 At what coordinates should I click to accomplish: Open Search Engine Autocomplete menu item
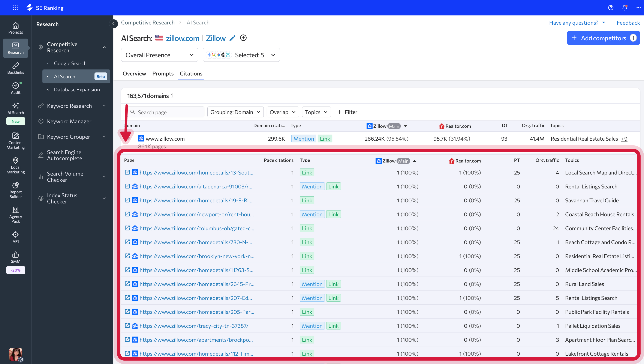[64, 155]
